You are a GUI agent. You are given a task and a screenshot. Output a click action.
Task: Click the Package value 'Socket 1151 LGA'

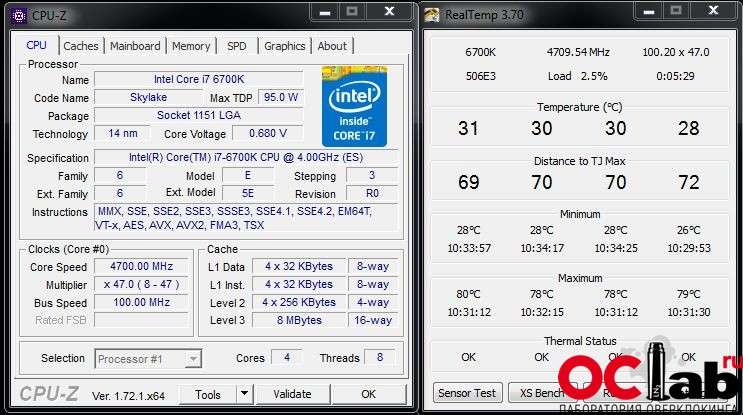199,115
